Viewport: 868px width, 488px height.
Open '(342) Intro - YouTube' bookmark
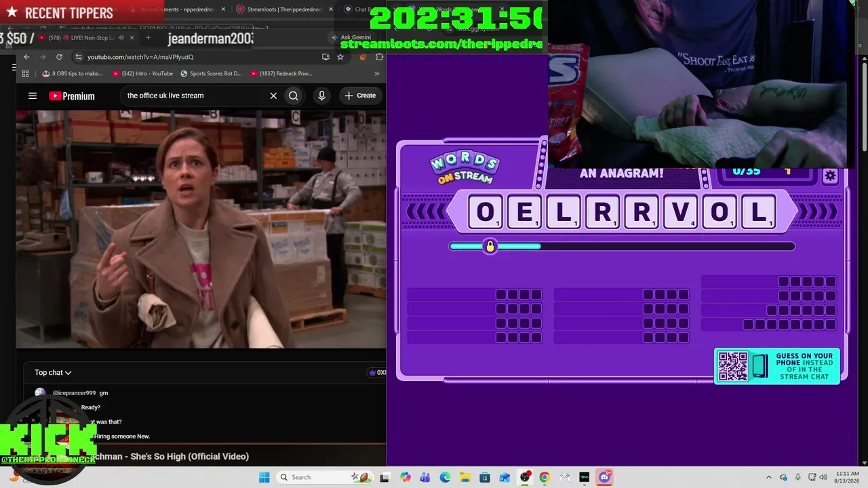click(x=142, y=73)
